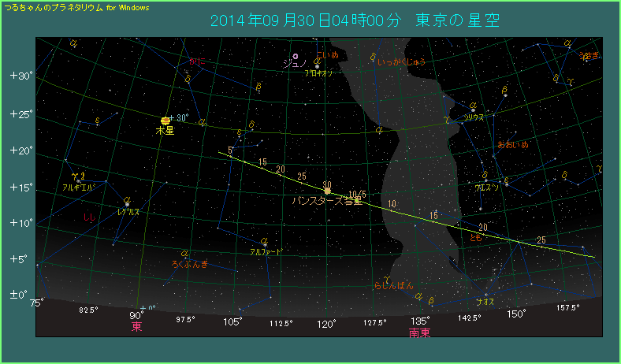Click the PanSTARRS comet (パンスターズ彗星) marker

[x=327, y=191]
